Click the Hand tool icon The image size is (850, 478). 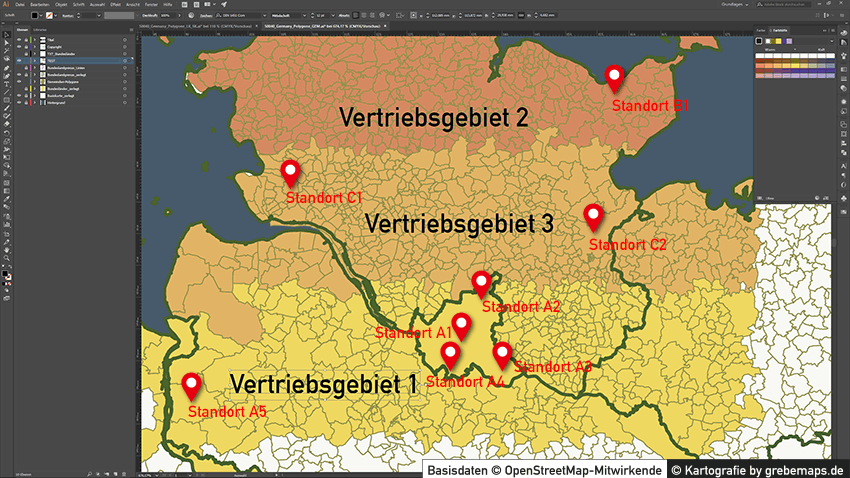click(7, 250)
